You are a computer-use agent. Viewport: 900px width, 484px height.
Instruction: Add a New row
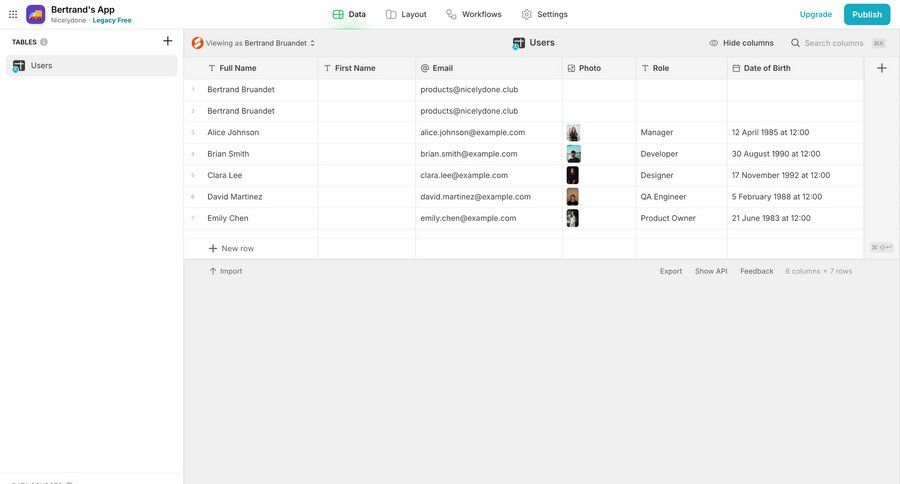pos(231,249)
